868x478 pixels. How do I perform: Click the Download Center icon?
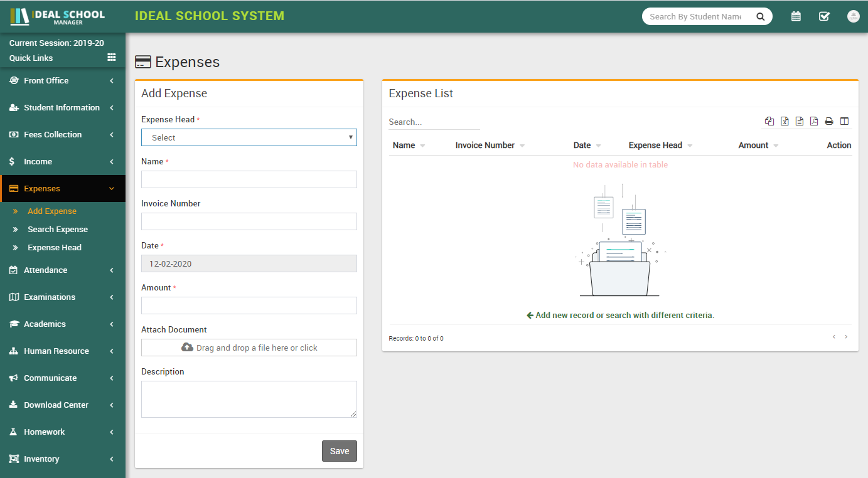tap(14, 405)
